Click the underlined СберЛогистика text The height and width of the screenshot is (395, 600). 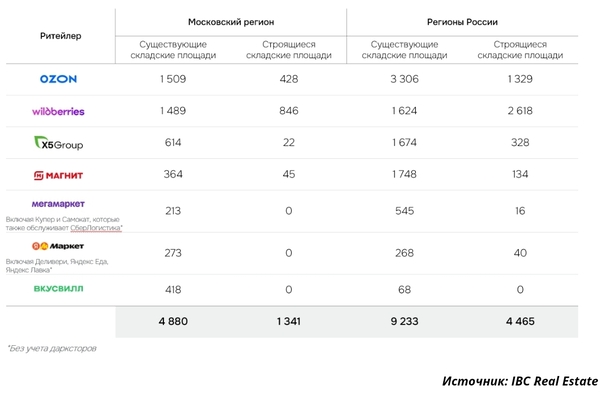(x=96, y=228)
